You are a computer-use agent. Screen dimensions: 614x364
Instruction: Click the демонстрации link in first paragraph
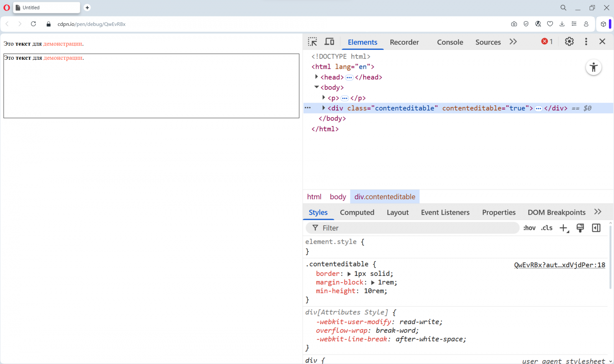point(63,44)
